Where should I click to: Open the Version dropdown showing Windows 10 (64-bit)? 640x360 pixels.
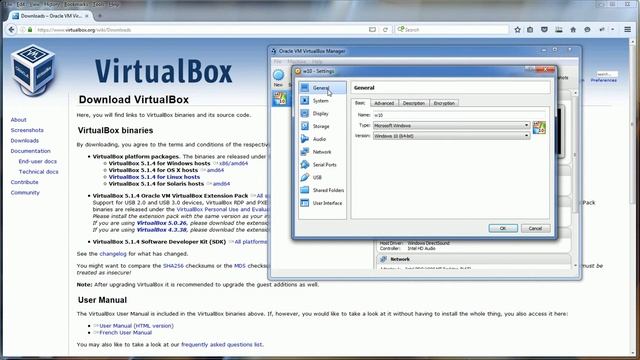pyautogui.click(x=451, y=136)
